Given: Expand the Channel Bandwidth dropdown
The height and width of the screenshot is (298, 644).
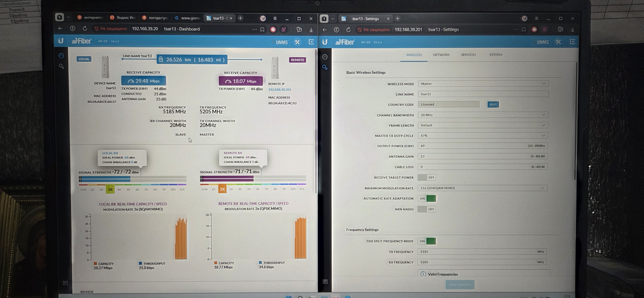Looking at the screenshot, I should (x=483, y=115).
